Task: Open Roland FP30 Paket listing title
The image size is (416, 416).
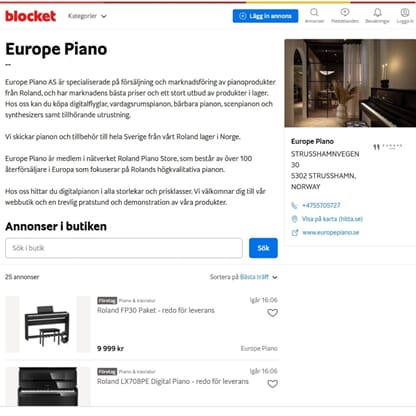Action: tap(156, 310)
